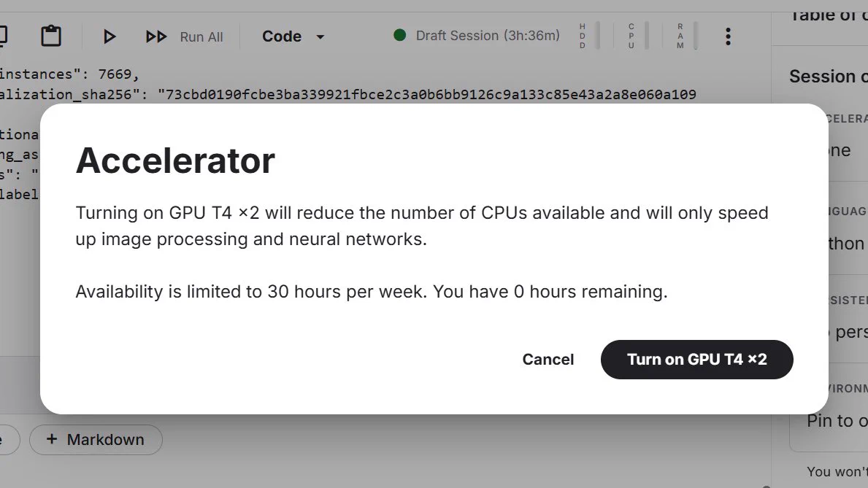Open the Draft Session timer info
This screenshot has height=488, width=868.
(x=488, y=36)
